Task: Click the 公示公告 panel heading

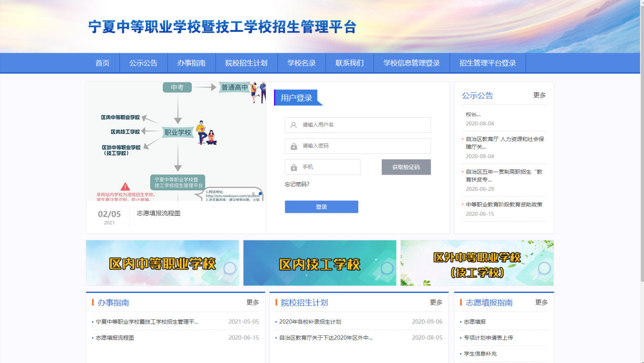Action: (477, 95)
